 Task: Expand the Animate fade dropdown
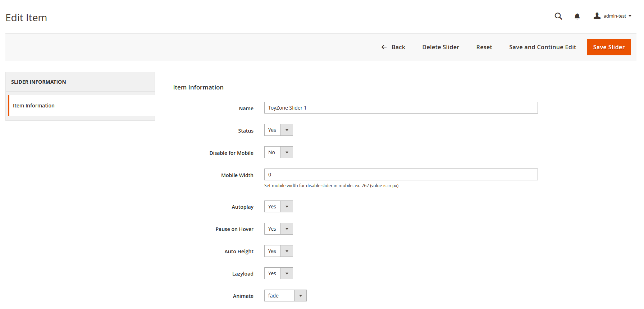click(285, 296)
